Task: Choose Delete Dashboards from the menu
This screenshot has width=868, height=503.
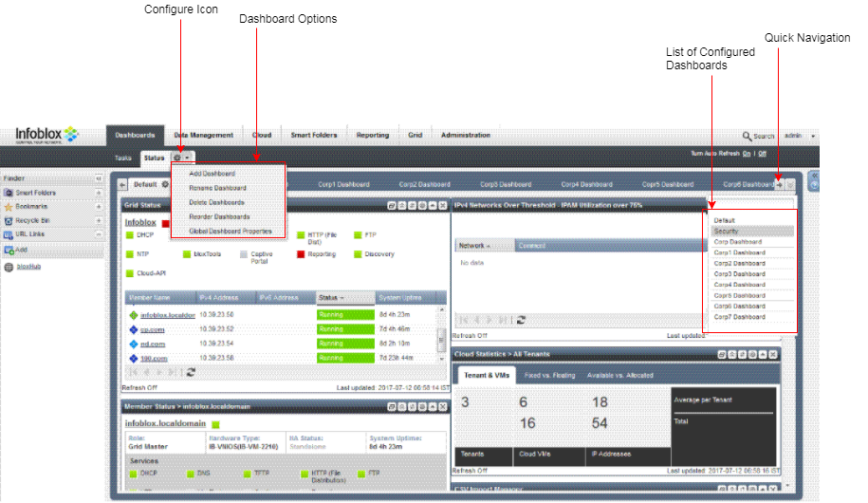Action: 216,202
